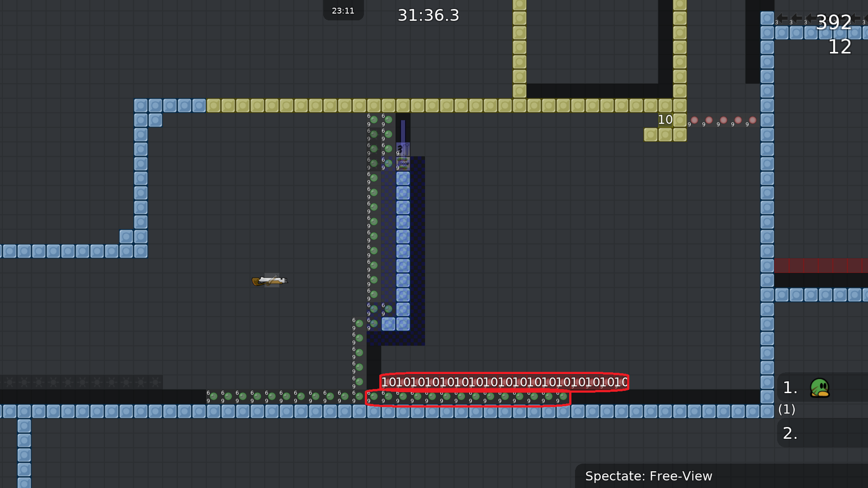Open the Spectate: Free-View bar
The image size is (868, 488).
coord(649,476)
